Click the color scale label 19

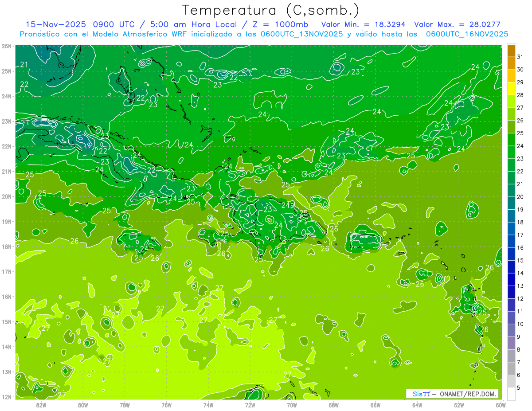(520, 209)
